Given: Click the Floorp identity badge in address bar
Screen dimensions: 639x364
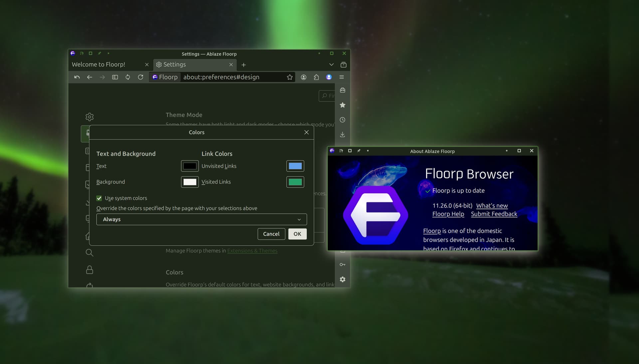Looking at the screenshot, I should pyautogui.click(x=165, y=77).
